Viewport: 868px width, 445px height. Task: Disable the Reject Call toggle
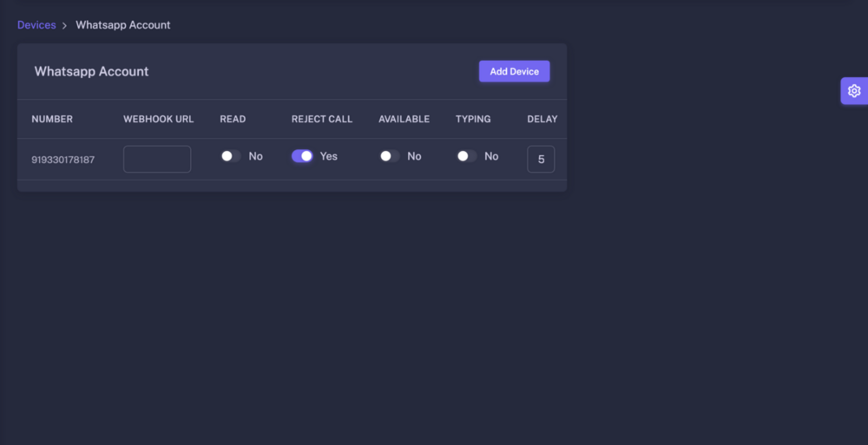pyautogui.click(x=302, y=156)
